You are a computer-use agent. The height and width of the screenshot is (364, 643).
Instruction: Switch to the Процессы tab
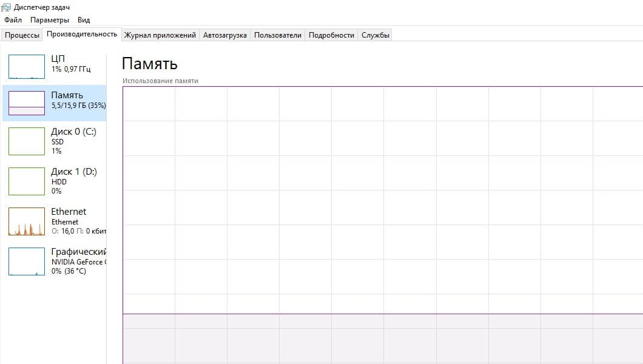click(x=22, y=35)
